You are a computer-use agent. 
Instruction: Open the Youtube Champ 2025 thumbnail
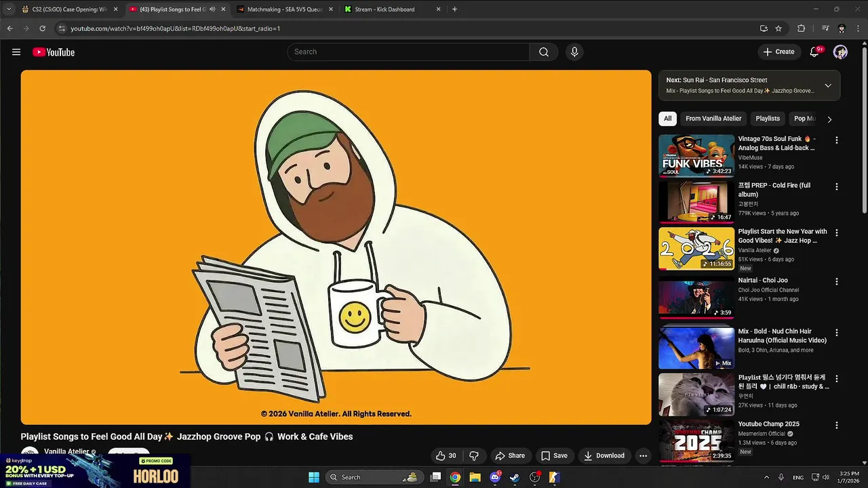pyautogui.click(x=696, y=441)
